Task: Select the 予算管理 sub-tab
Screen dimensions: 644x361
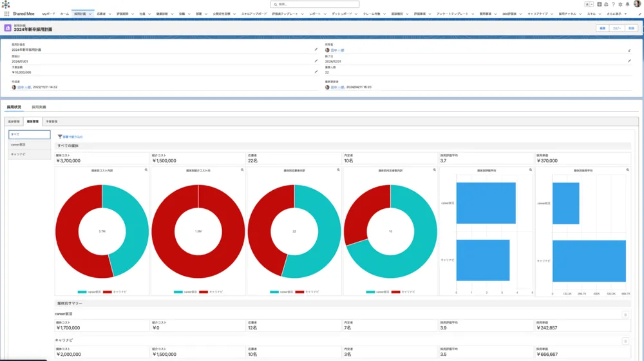Action: coord(52,121)
